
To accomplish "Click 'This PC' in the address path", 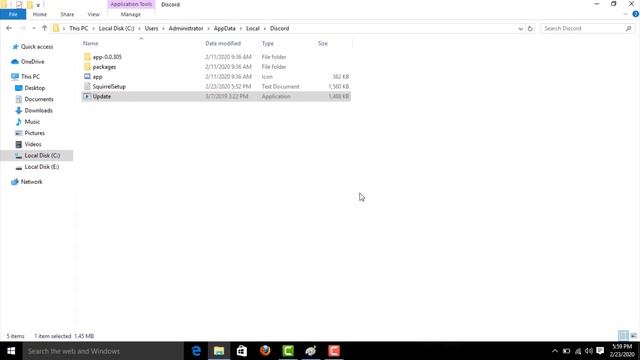I will coord(78,29).
